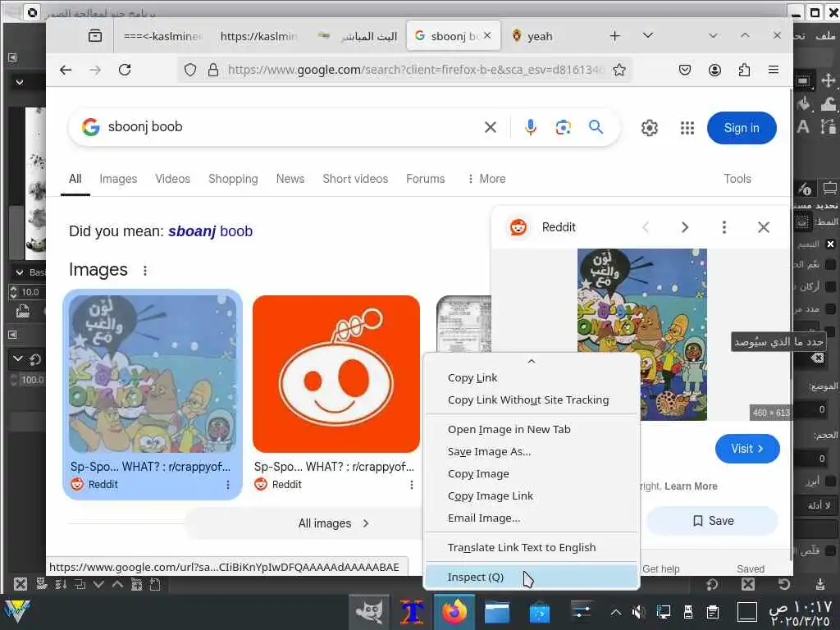Open GIMP from the taskbar
The width and height of the screenshot is (840, 630).
click(x=368, y=611)
